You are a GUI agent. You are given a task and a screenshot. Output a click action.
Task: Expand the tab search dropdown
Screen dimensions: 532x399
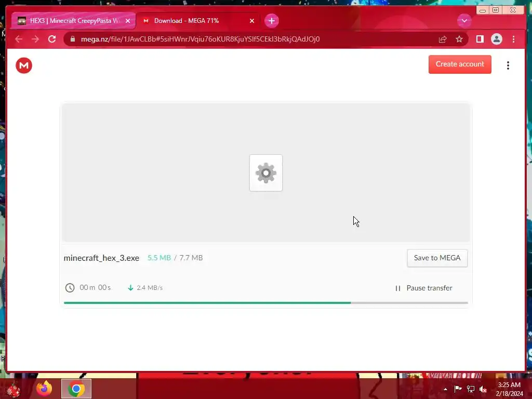click(x=464, y=21)
